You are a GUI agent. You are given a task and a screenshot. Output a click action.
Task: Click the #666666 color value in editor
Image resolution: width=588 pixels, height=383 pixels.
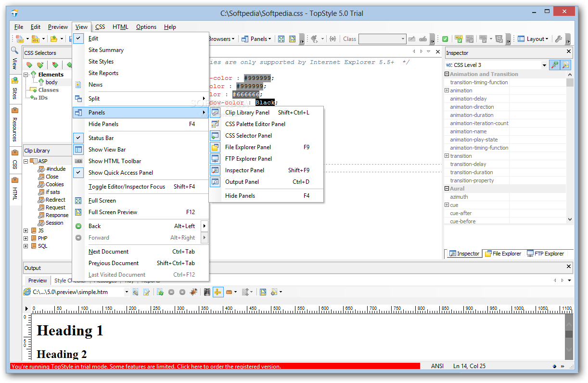246,94
